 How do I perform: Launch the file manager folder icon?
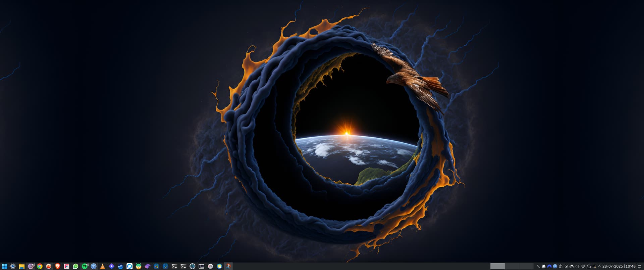click(21, 266)
